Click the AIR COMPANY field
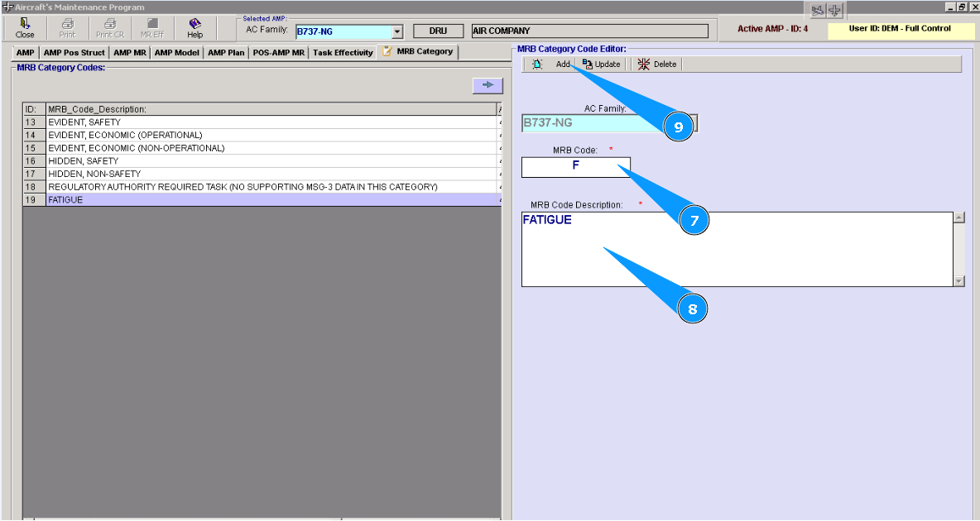The width and height of the screenshot is (980, 521). coord(590,31)
